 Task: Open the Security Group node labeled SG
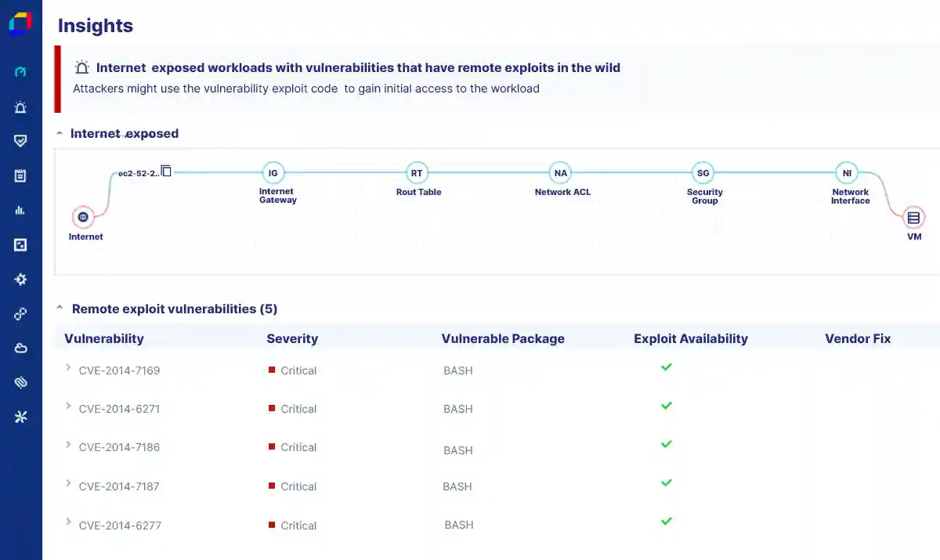(x=703, y=174)
